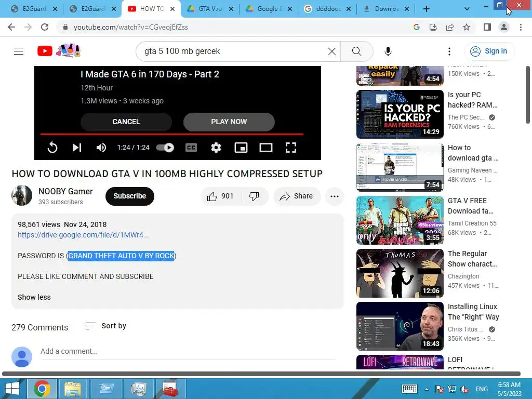This screenshot has height=399, width=532.
Task: Open the NOOBY Gamer channel name
Action: click(65, 191)
